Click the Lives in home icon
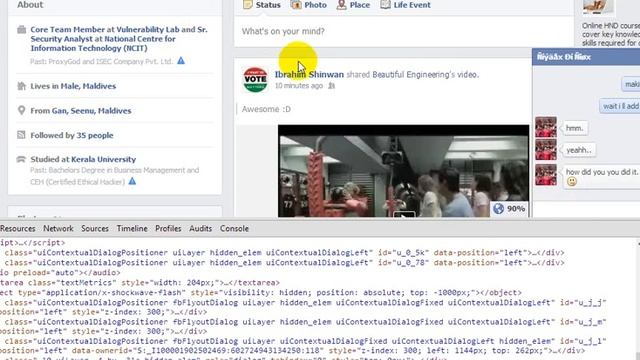Screen dimensions: 640x360 pyautogui.click(x=22, y=86)
